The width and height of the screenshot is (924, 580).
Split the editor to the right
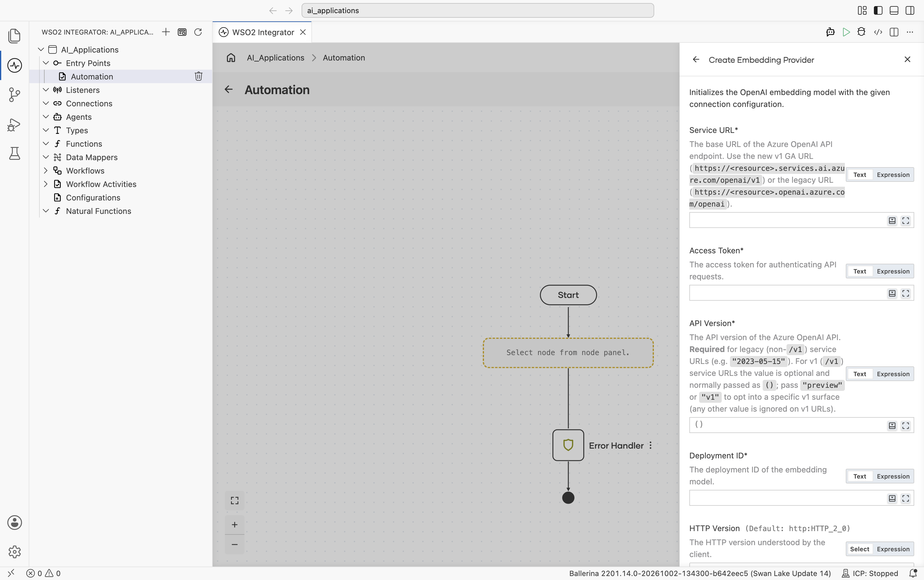pyautogui.click(x=894, y=32)
